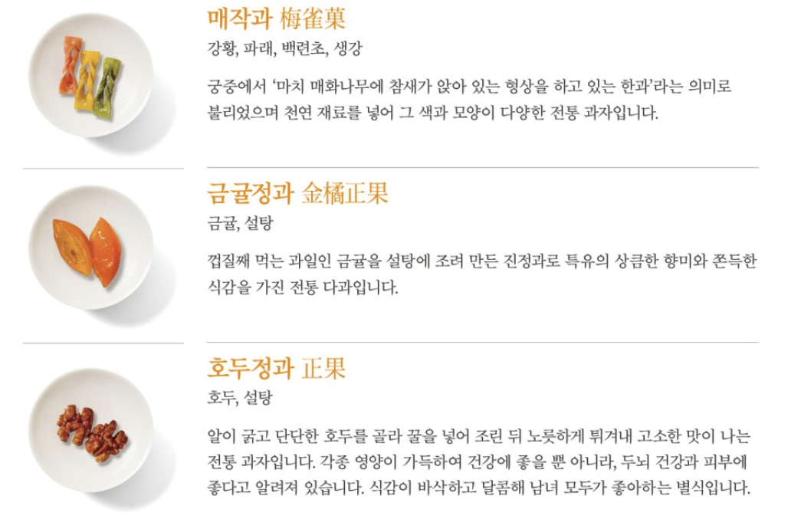Click the 매작과 plate photo
791x532 pixels.
point(90,75)
